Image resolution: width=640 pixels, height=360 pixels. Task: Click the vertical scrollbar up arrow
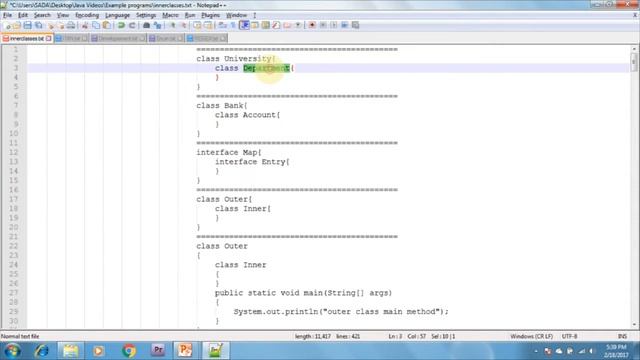[634, 49]
